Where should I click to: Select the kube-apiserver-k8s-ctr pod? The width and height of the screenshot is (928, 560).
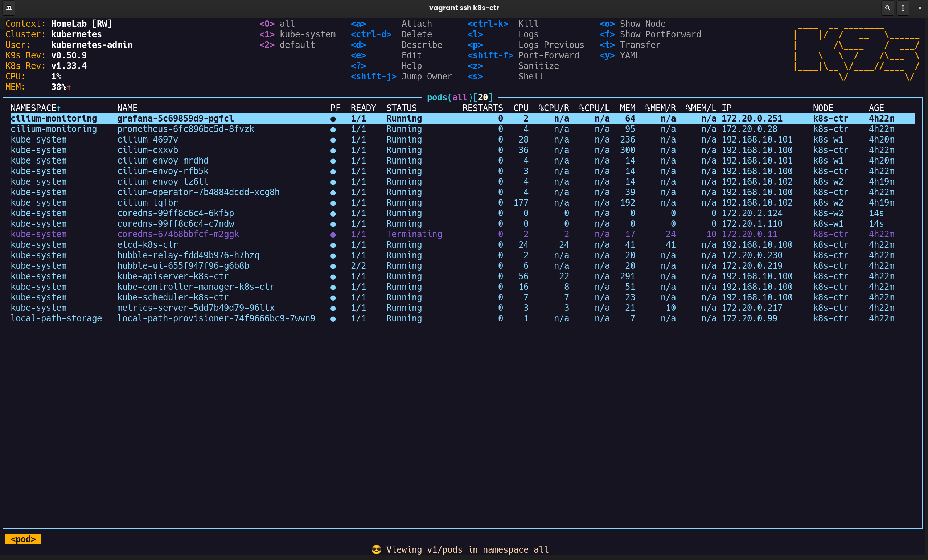pos(463,277)
